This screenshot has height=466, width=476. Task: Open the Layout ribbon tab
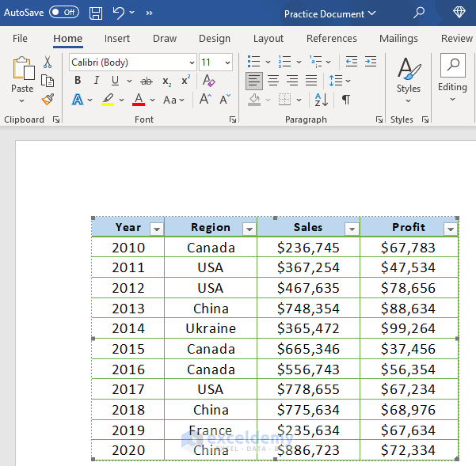(x=268, y=39)
